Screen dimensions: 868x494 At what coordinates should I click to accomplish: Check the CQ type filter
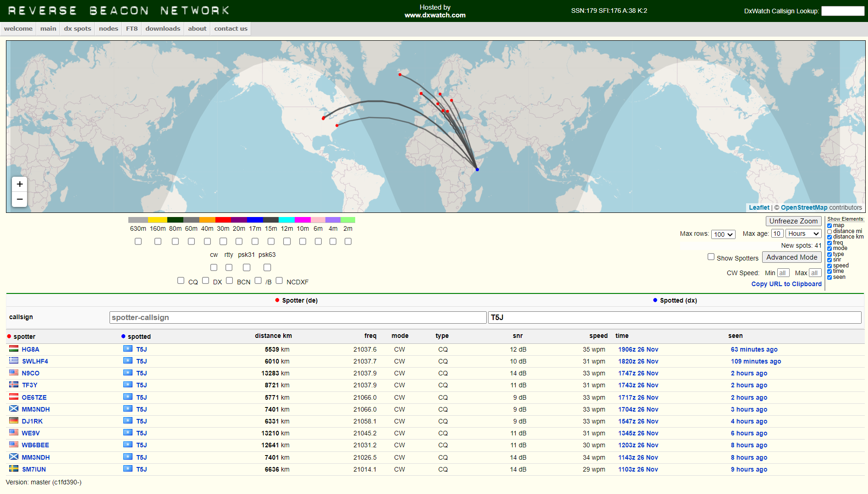point(181,280)
